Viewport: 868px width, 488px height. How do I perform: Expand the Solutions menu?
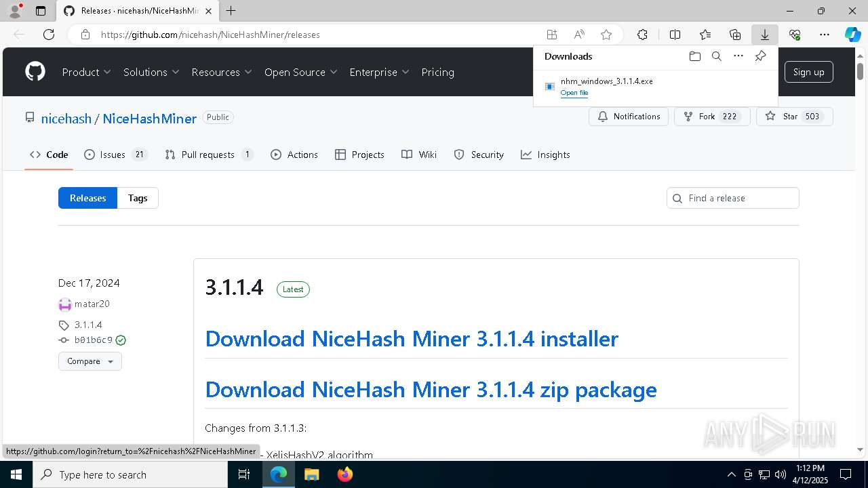151,72
